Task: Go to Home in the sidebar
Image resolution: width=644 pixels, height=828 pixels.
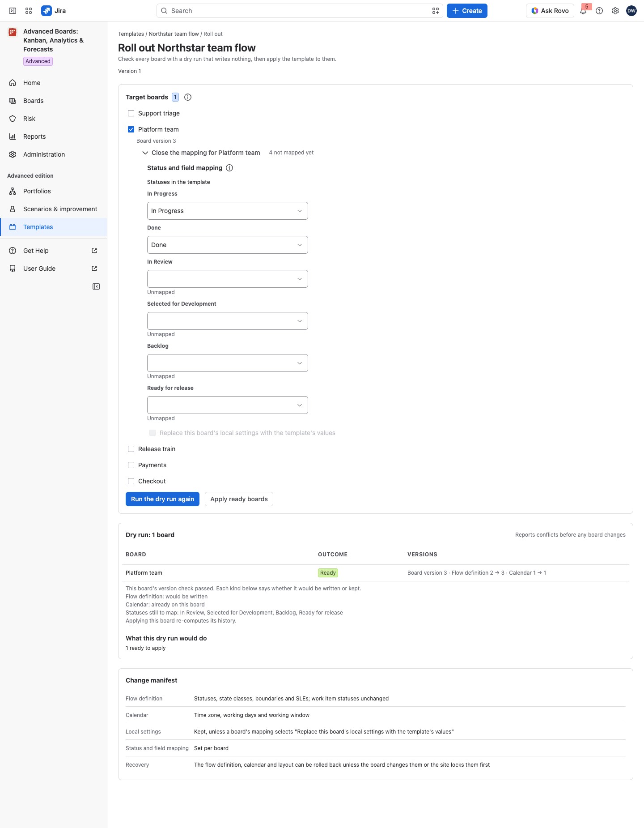Action: [x=54, y=83]
